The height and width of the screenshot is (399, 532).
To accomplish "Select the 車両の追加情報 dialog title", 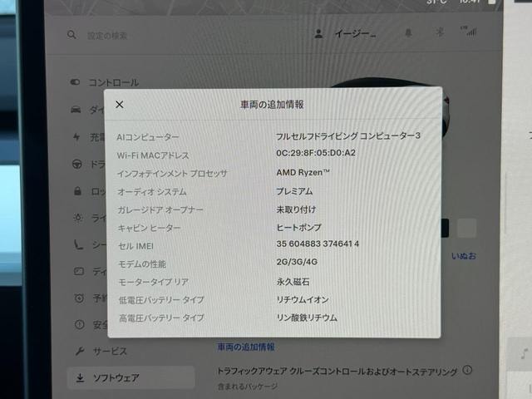I will pyautogui.click(x=272, y=105).
